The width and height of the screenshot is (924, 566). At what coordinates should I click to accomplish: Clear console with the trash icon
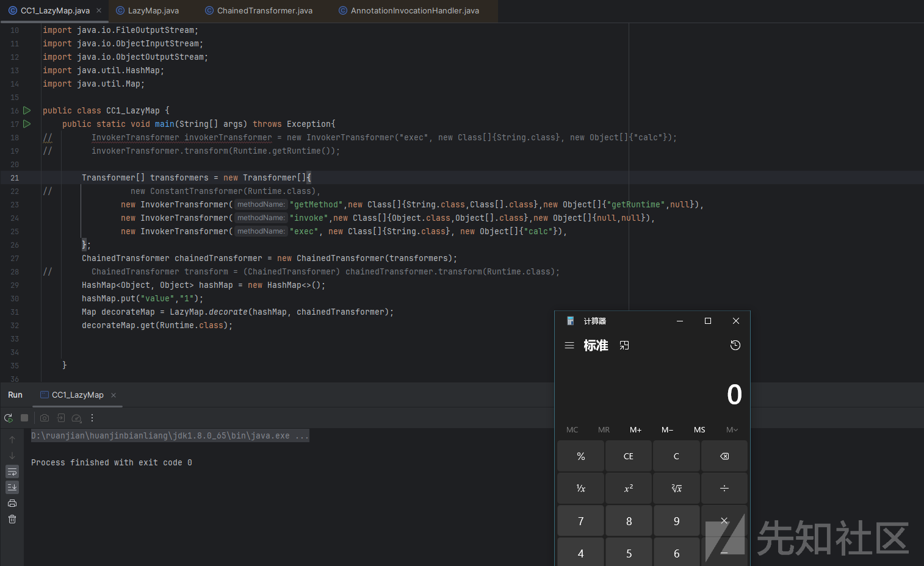coord(12,519)
